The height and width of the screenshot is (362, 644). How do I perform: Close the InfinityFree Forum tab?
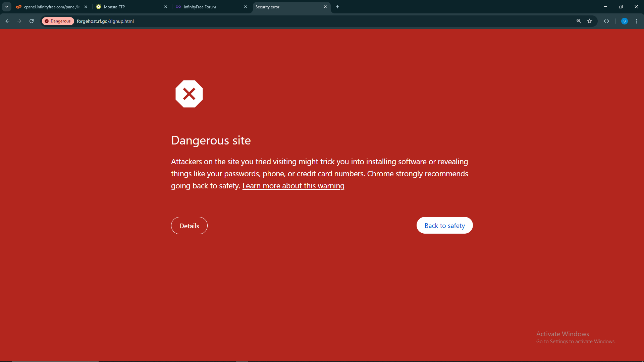[246, 7]
